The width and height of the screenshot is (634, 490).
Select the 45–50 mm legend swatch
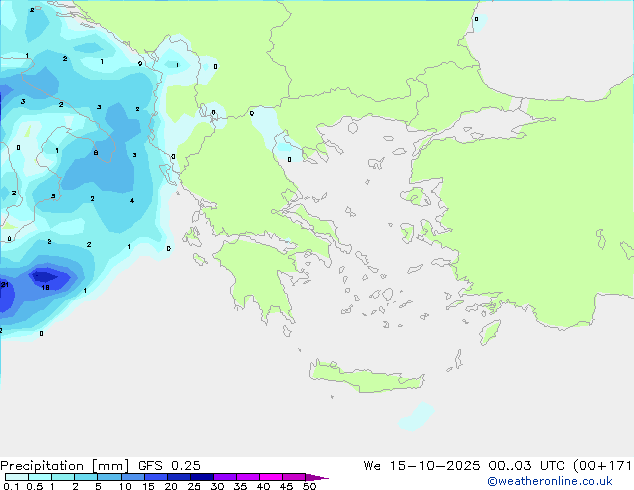click(294, 477)
